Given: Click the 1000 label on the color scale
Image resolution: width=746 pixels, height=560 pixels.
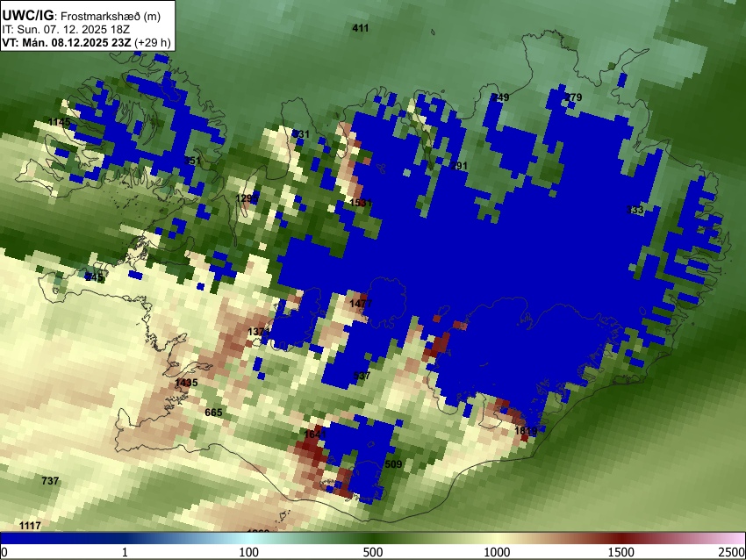Looking at the screenshot, I should 497,552.
